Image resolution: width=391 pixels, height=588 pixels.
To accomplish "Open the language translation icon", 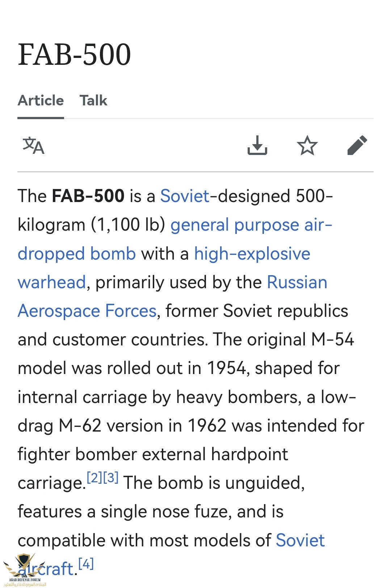I will [33, 146].
